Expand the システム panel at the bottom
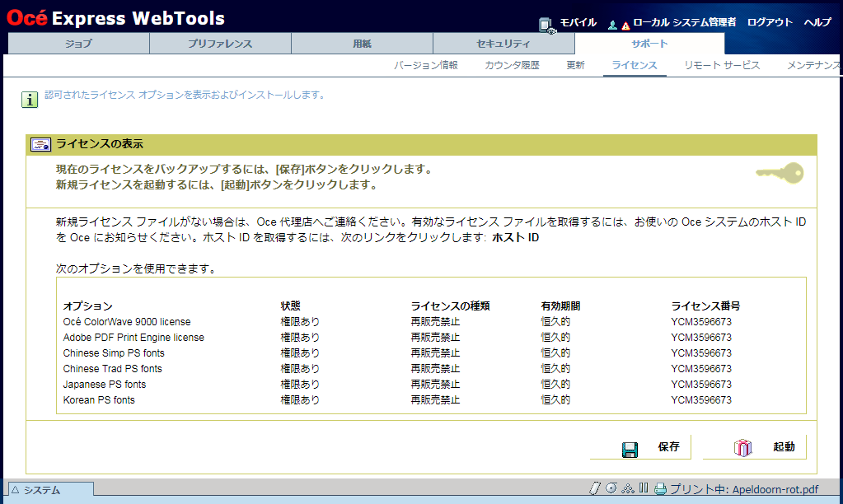This screenshot has height=504, width=843. 51,489
